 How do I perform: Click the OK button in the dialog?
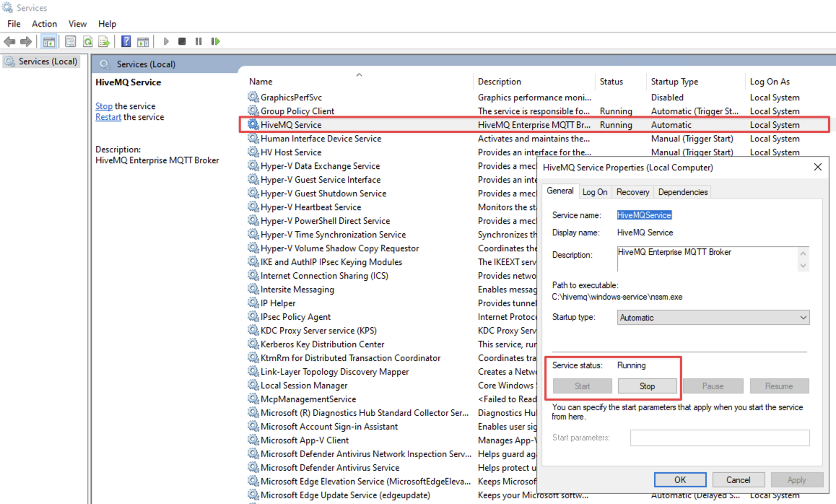679,479
